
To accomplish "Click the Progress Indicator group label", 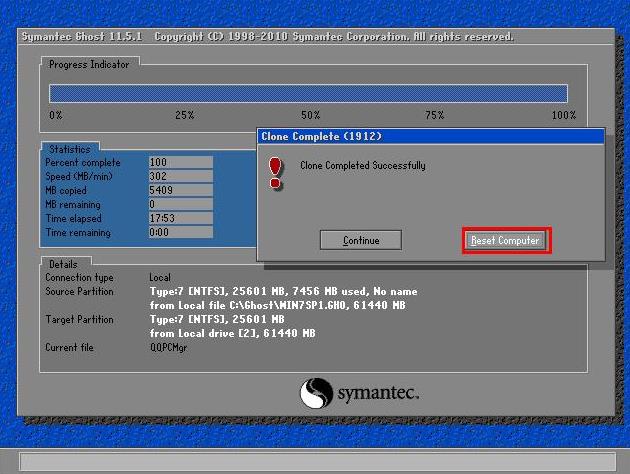I will point(89,64).
